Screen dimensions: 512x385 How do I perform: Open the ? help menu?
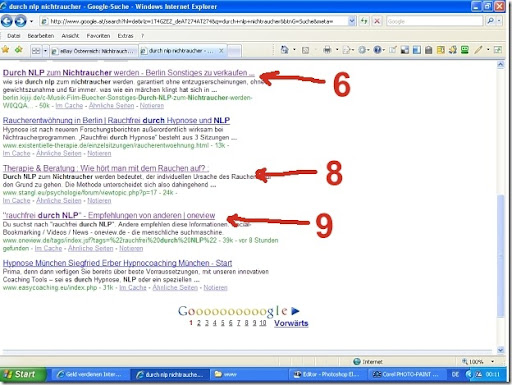tap(142, 36)
